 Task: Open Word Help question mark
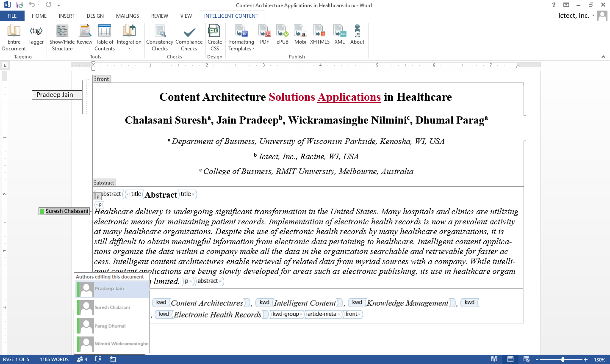pos(554,5)
